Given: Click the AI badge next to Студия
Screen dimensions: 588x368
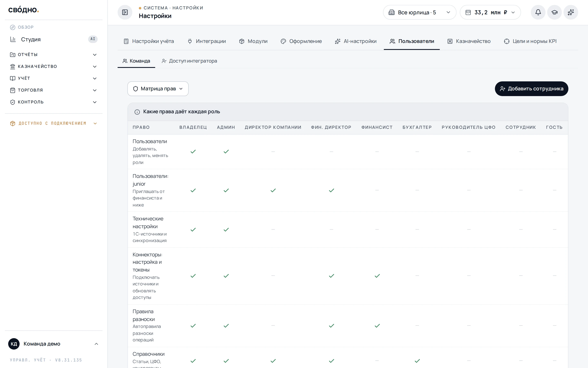Looking at the screenshot, I should 93,39.
